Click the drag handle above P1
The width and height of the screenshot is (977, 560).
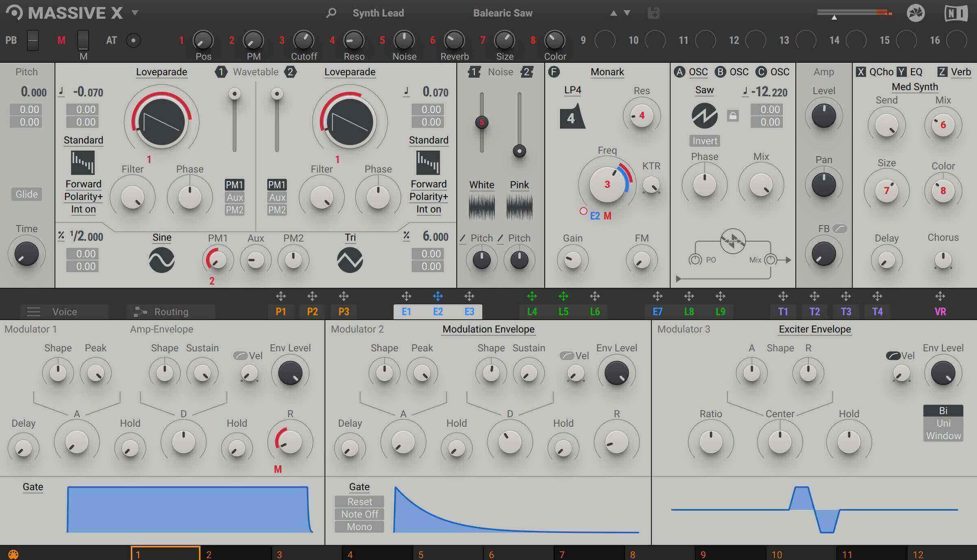(x=281, y=296)
